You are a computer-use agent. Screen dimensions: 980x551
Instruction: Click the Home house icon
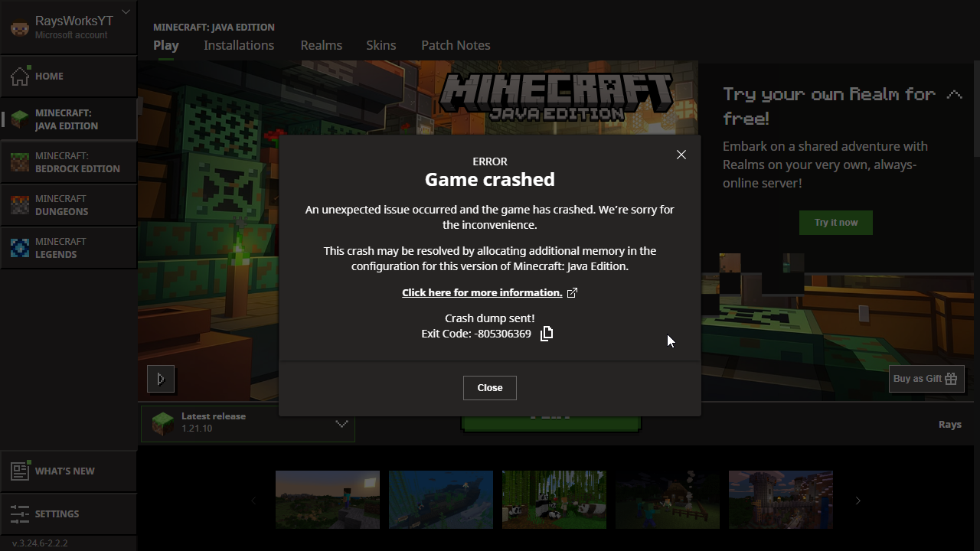pos(19,76)
